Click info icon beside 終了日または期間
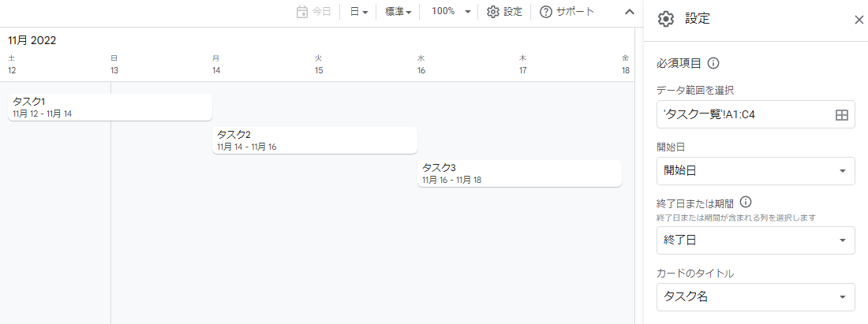The width and height of the screenshot is (868, 324). tap(745, 202)
